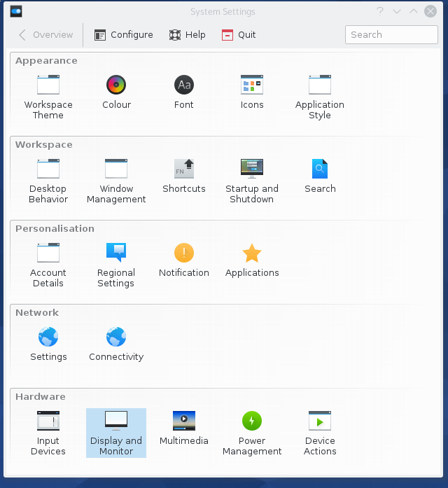Screen dimensions: 448x488
Task: Click the System Settings app icon in titlebar
Action: [x=16, y=12]
